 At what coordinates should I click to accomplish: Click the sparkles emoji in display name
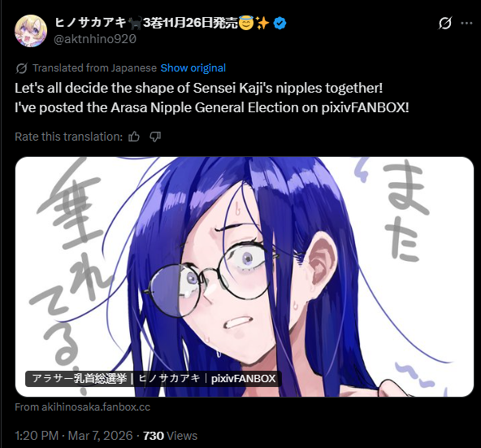click(x=262, y=23)
